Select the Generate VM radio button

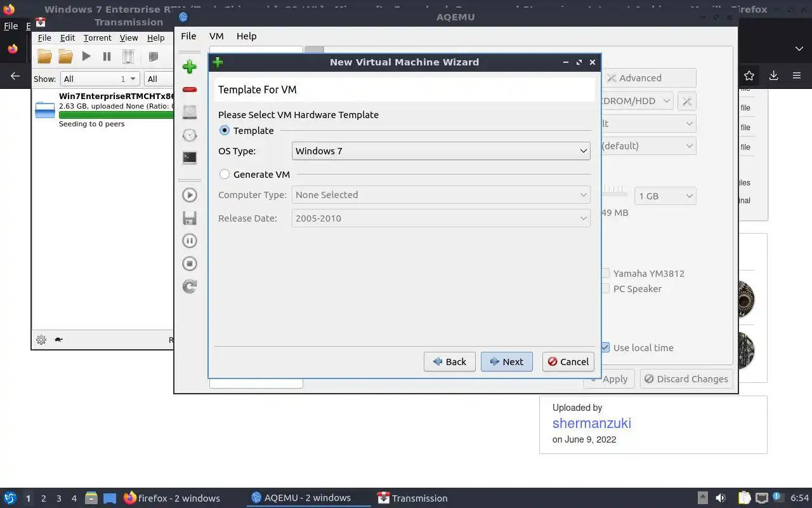pos(225,174)
